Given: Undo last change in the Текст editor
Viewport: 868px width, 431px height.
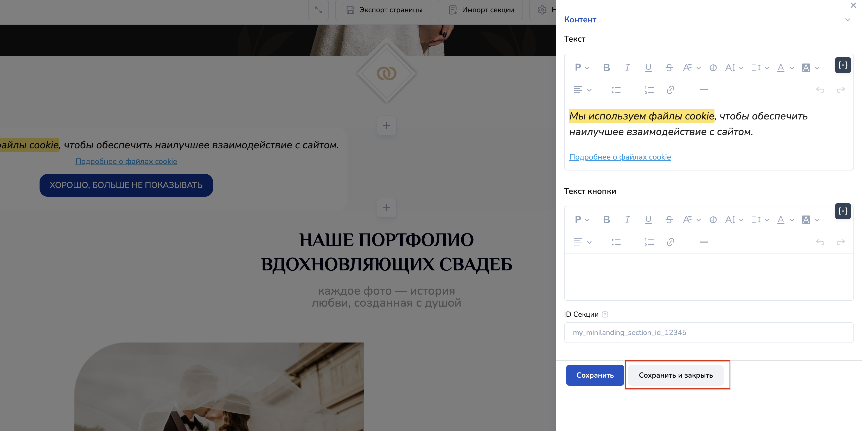Looking at the screenshot, I should click(820, 90).
